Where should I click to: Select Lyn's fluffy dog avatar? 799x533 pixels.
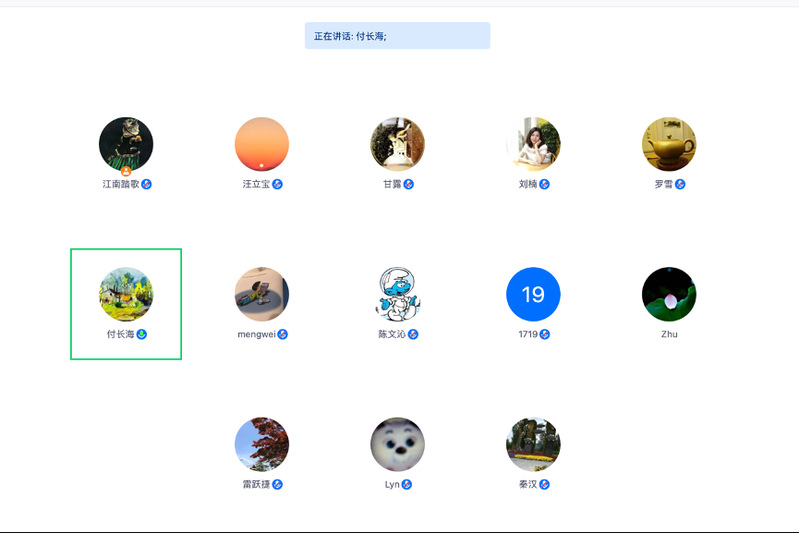pos(397,444)
